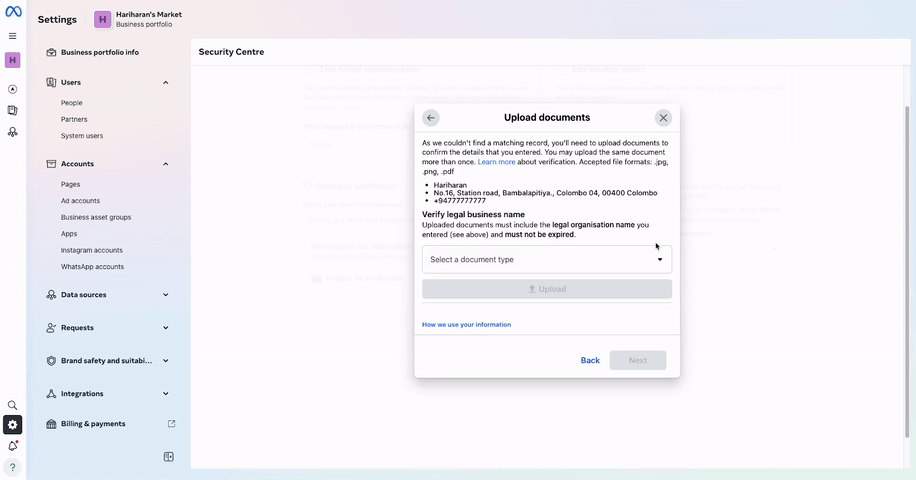Image resolution: width=916 pixels, height=480 pixels.
Task: Expand the Integrations chevron
Action: pos(166,394)
